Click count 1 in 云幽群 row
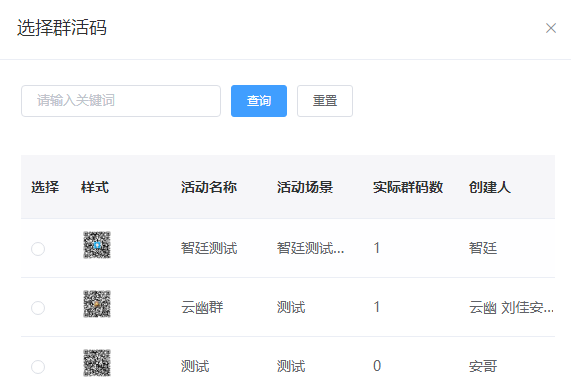The width and height of the screenshot is (571, 390). tap(377, 307)
